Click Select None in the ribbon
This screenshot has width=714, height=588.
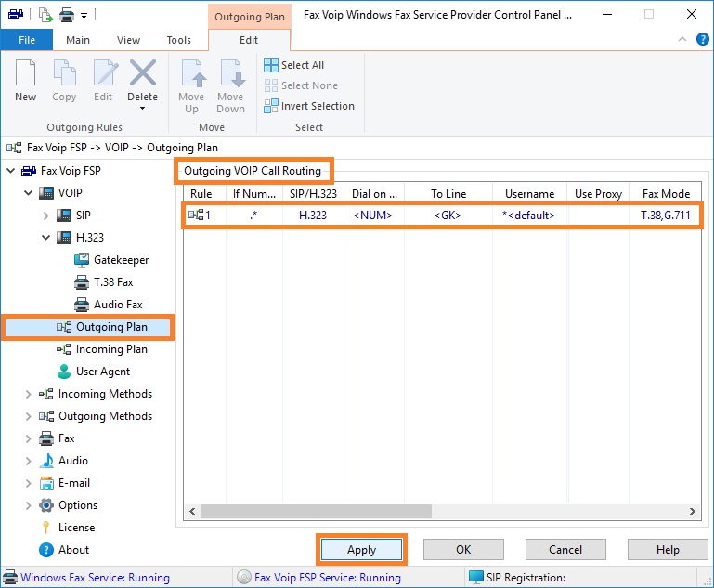point(301,85)
